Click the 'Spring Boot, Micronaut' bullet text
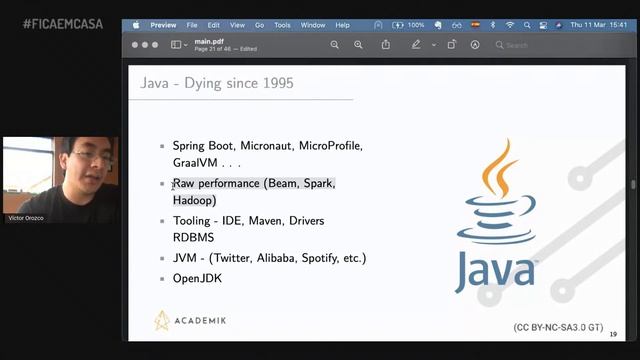The image size is (640, 360). click(x=268, y=154)
